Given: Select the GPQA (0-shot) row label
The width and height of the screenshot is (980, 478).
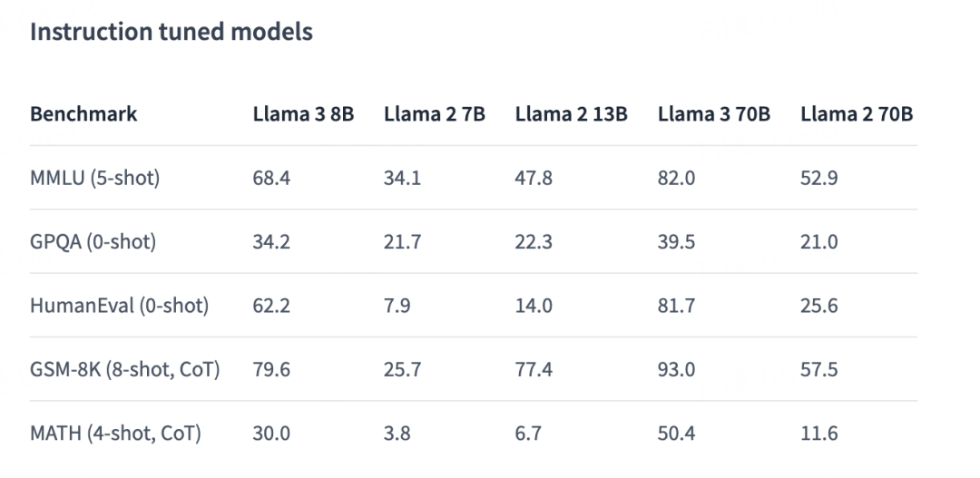Looking at the screenshot, I should tap(93, 242).
